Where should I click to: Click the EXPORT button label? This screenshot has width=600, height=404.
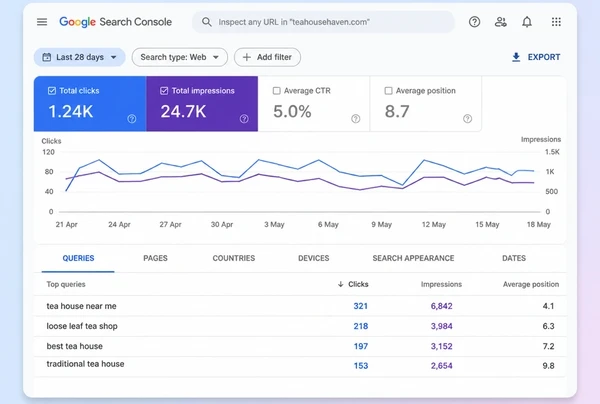point(544,57)
